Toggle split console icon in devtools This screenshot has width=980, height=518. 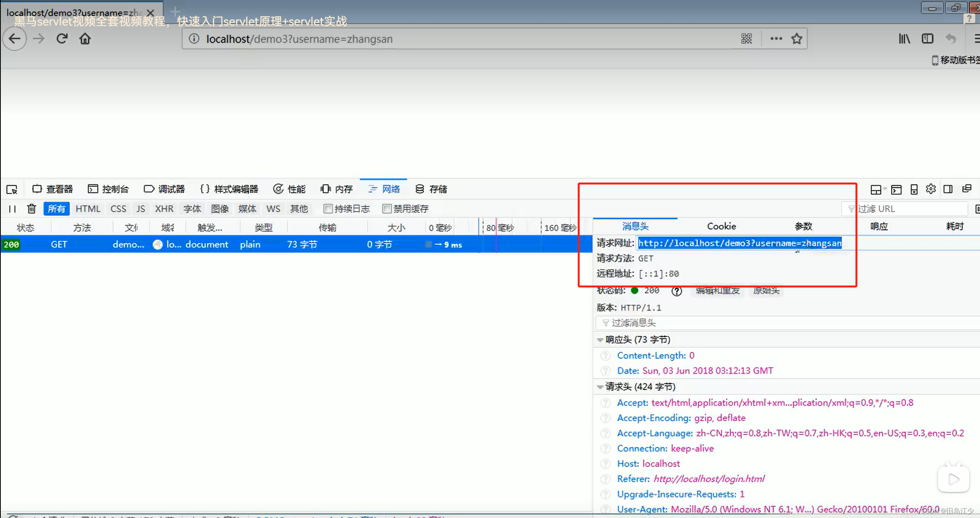coord(896,189)
